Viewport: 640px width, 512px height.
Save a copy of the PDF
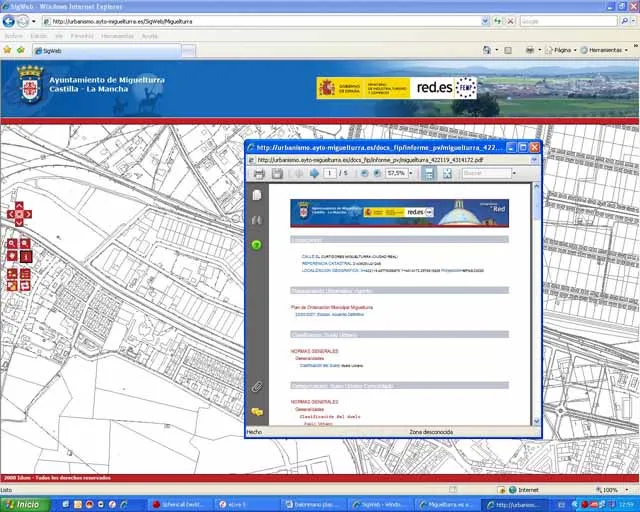pos(277,174)
